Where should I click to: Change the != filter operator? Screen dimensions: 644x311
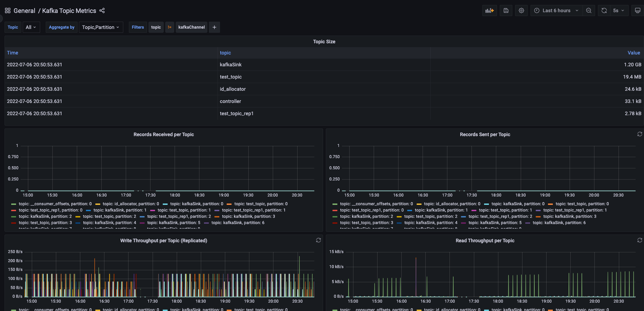(x=169, y=27)
